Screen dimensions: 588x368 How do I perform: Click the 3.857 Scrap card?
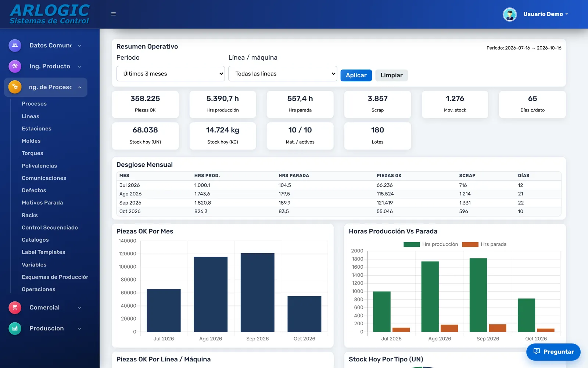[x=377, y=104]
